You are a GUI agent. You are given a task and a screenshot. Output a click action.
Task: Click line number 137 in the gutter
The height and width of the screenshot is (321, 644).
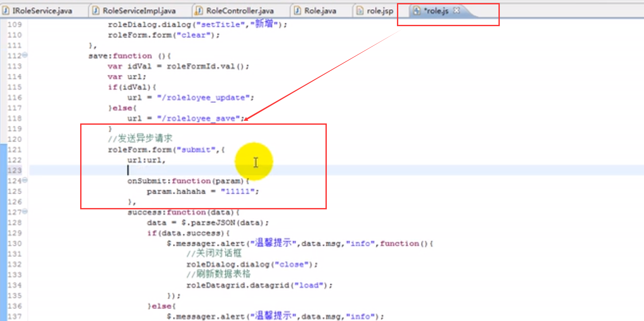click(14, 316)
